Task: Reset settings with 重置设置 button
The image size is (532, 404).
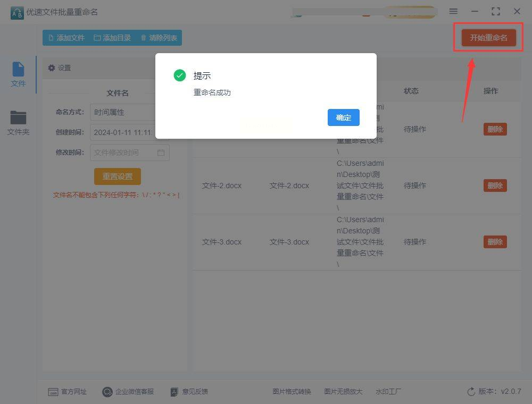Action: tap(118, 176)
